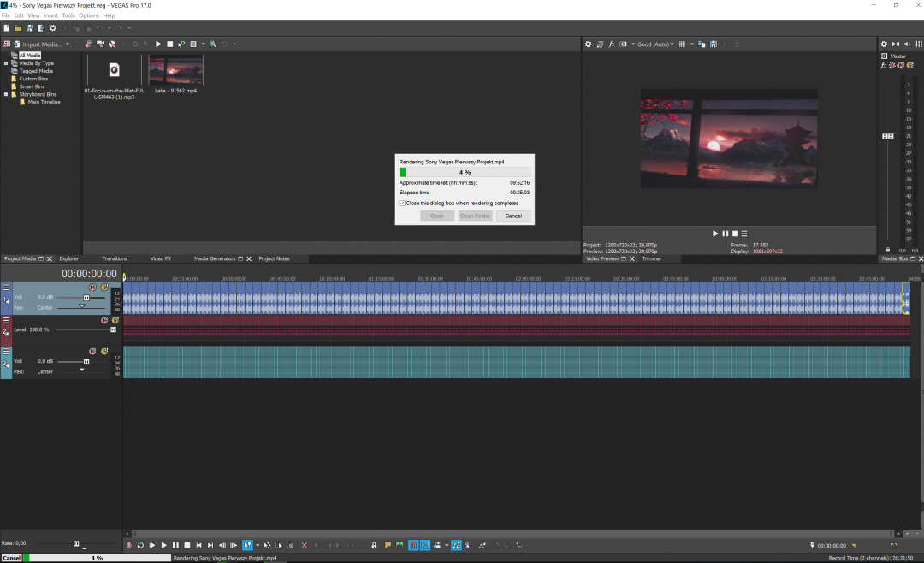
Task: Click the Lock Event padlock icon
Action: pos(374,545)
